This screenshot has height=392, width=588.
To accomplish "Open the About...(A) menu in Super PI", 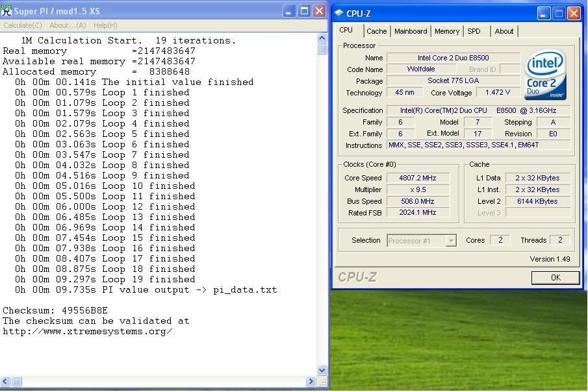I will [x=68, y=25].
